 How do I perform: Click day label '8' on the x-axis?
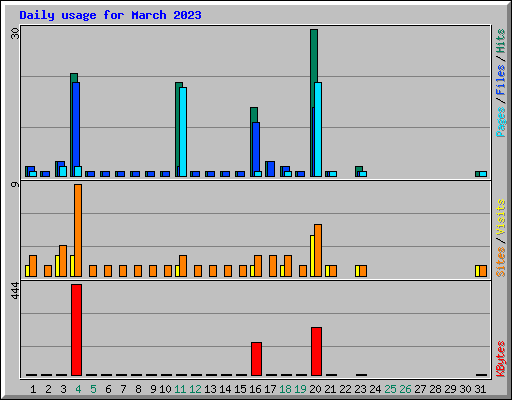(x=138, y=389)
